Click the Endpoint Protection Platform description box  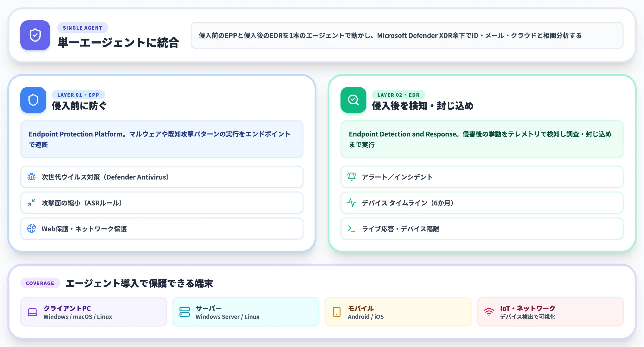162,139
